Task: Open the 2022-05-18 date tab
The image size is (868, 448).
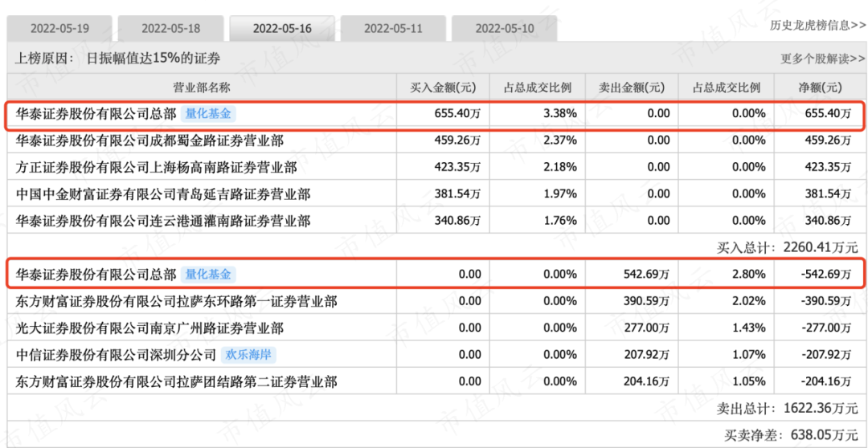Action: [171, 28]
